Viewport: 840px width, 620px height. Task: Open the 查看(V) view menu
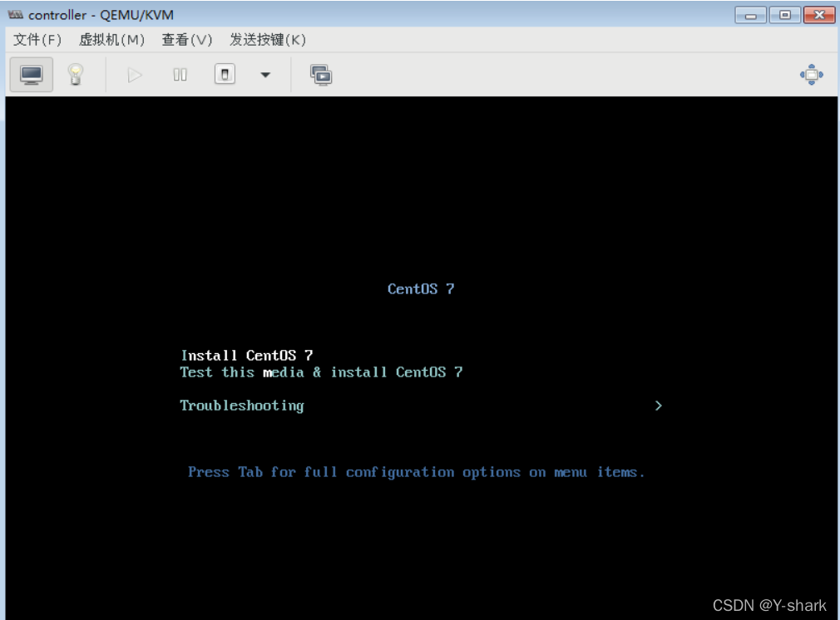tap(186, 39)
